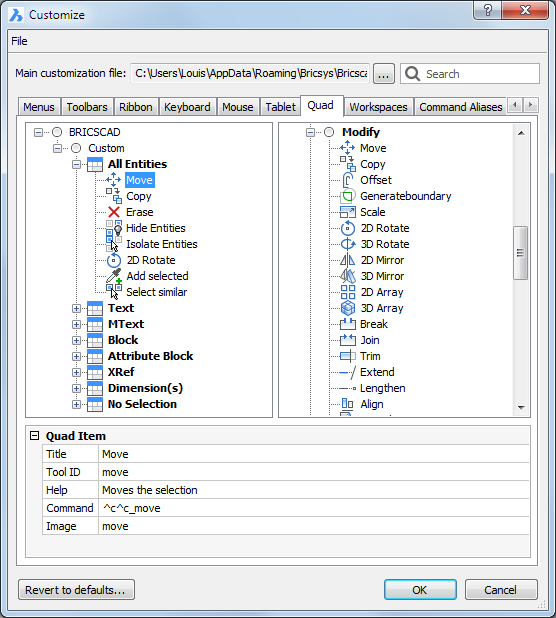
Task: Select the Hide Entities lightbulb icon
Action: pos(114,228)
